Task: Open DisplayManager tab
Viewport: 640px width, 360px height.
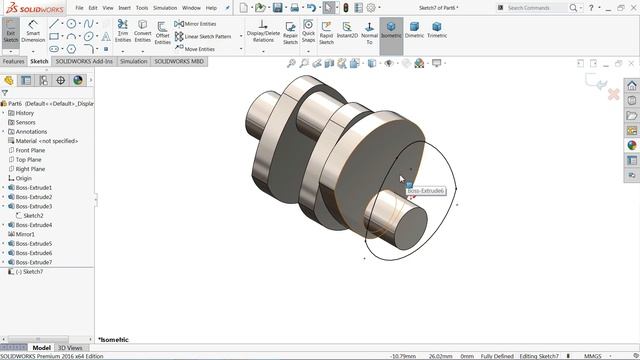Action: coord(78,80)
